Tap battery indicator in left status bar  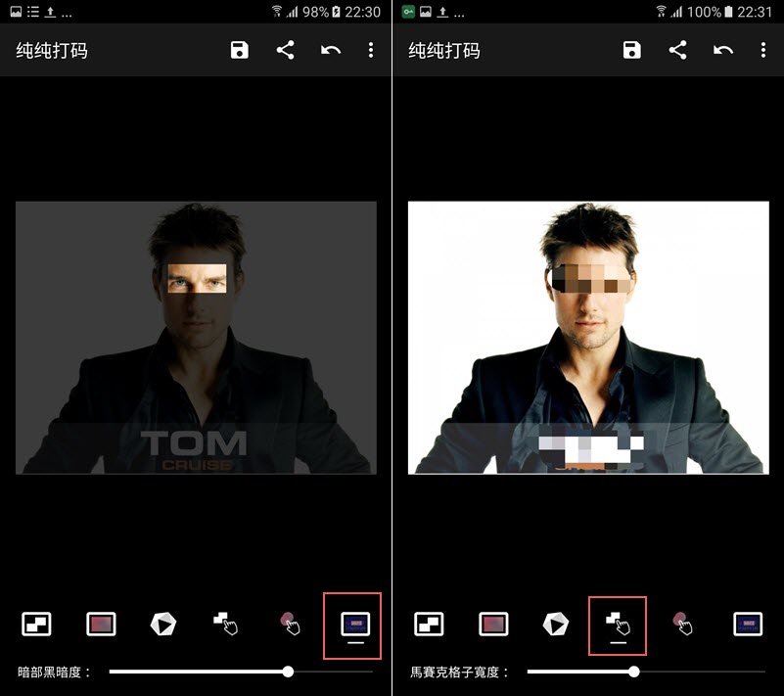point(336,12)
